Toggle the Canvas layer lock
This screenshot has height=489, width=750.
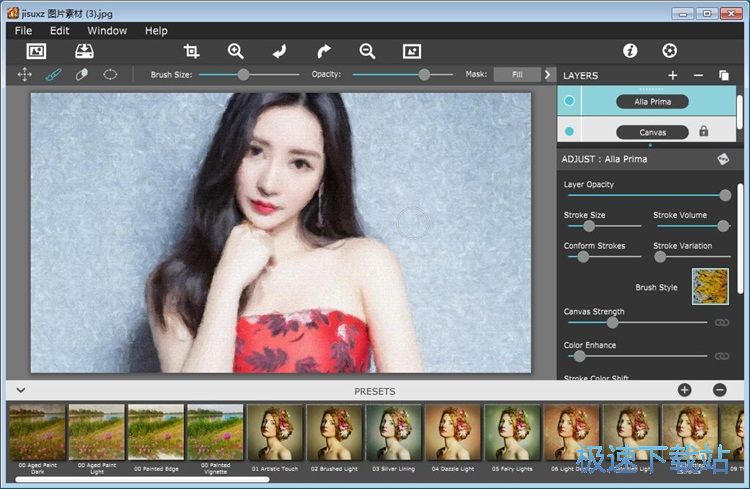[x=704, y=131]
